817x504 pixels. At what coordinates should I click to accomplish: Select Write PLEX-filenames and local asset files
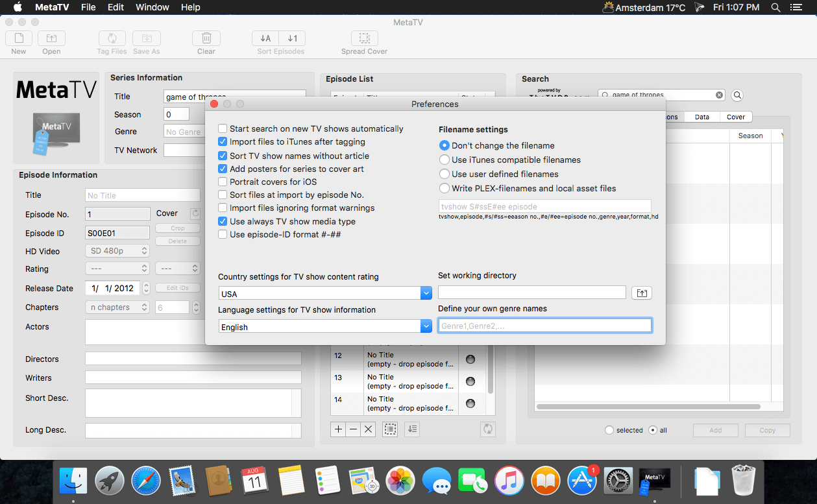[445, 188]
